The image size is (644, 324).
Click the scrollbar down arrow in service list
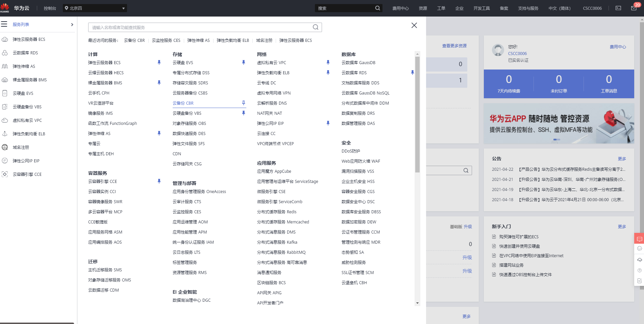click(418, 303)
